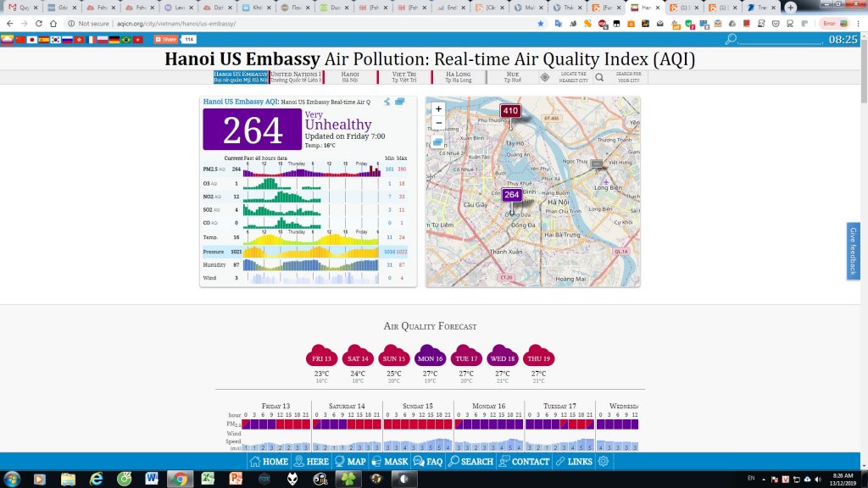Image resolution: width=868 pixels, height=488 pixels.
Task: Open SEARCH in the bottom bar
Action: click(470, 462)
